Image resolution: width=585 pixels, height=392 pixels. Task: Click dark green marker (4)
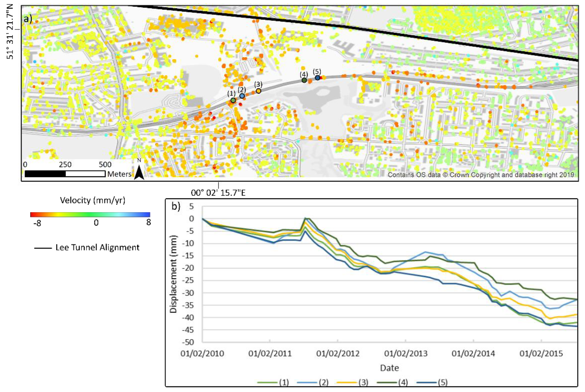(304, 80)
